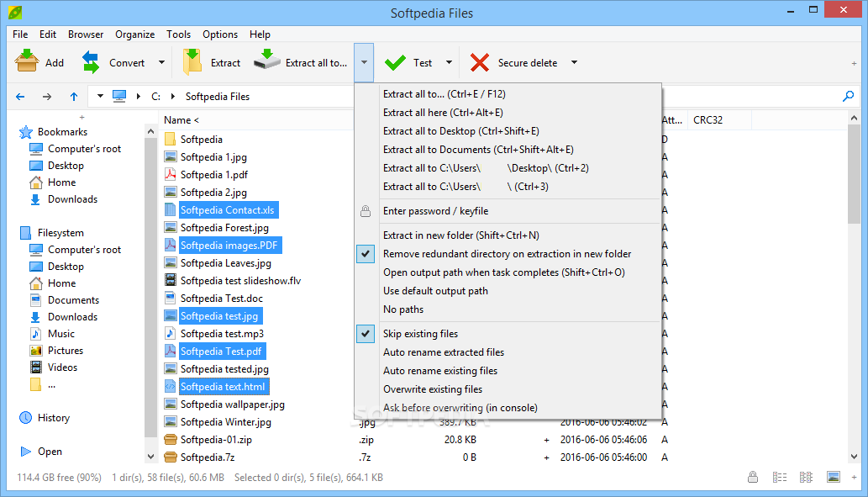Choose Extract all to Desktop entry
This screenshot has height=497, width=868.
pyautogui.click(x=461, y=131)
